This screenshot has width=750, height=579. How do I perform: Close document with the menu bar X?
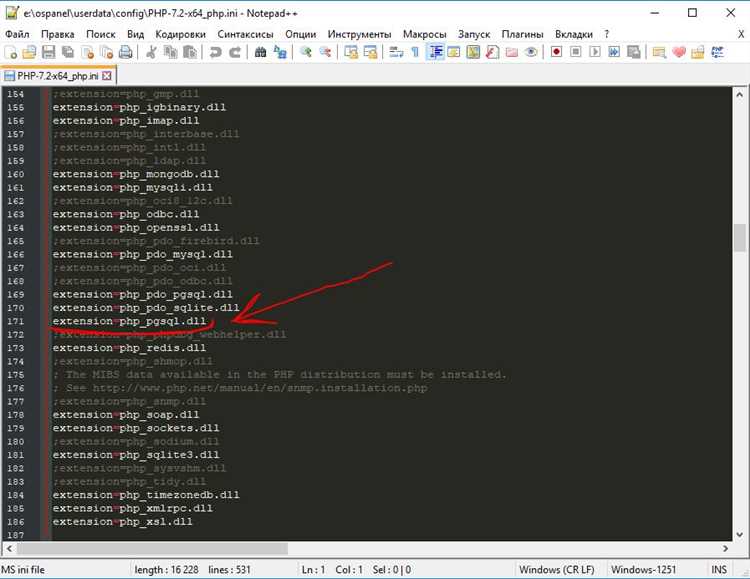(741, 34)
